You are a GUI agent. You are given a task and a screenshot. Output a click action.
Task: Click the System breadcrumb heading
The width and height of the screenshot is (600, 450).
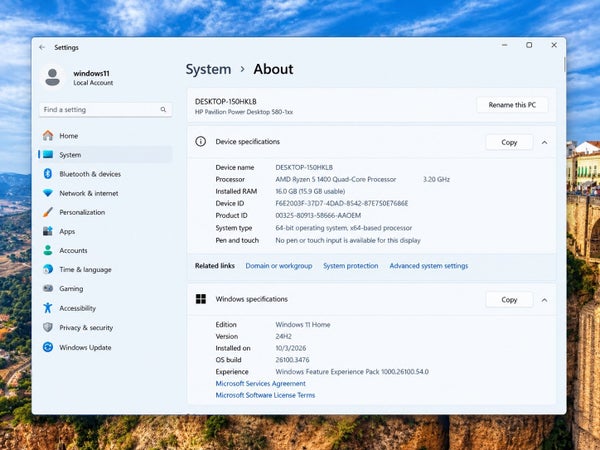[208, 69]
